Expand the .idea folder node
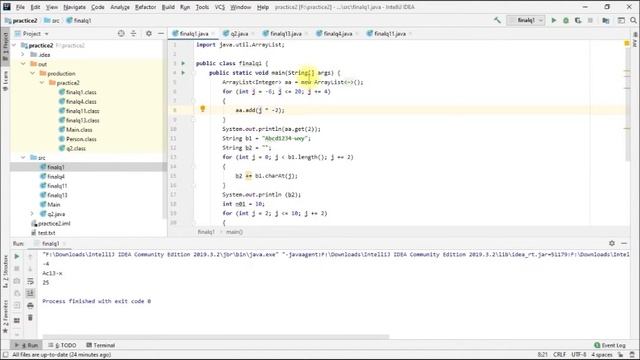 point(23,55)
